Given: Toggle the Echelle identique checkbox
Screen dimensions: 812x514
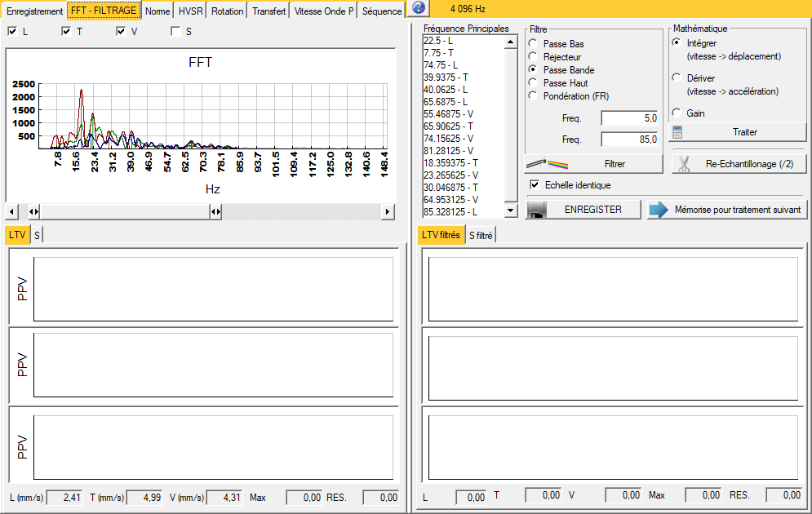Looking at the screenshot, I should [x=535, y=184].
